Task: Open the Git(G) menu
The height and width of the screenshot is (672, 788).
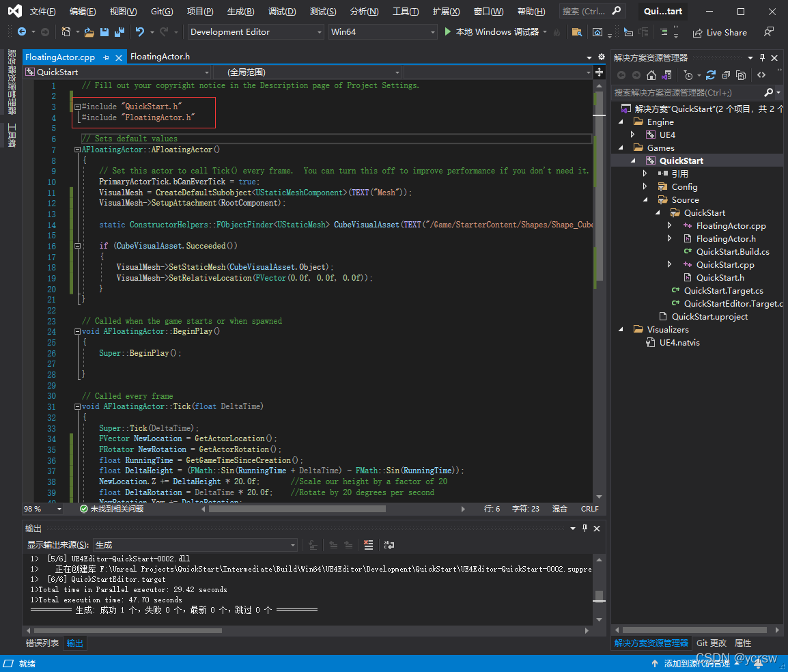Action: click(x=162, y=12)
